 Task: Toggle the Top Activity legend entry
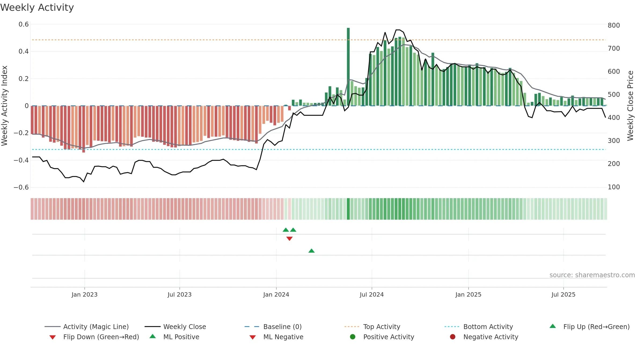(x=372, y=327)
